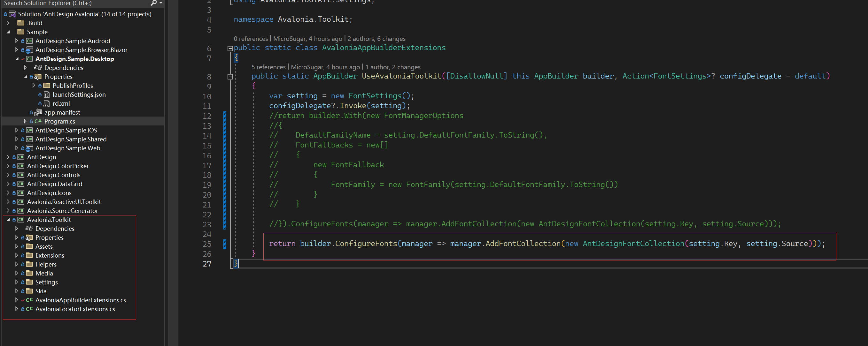
Task: Click the rd.xml file icon
Action: (x=46, y=103)
